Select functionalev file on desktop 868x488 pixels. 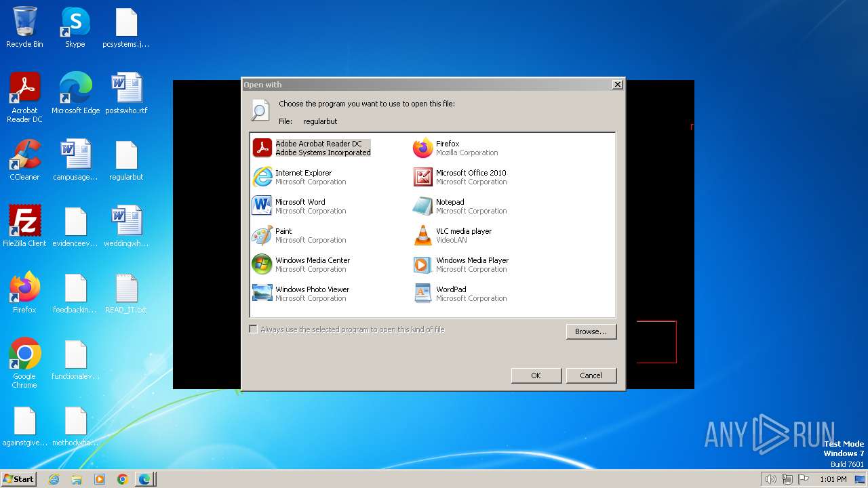click(x=75, y=359)
